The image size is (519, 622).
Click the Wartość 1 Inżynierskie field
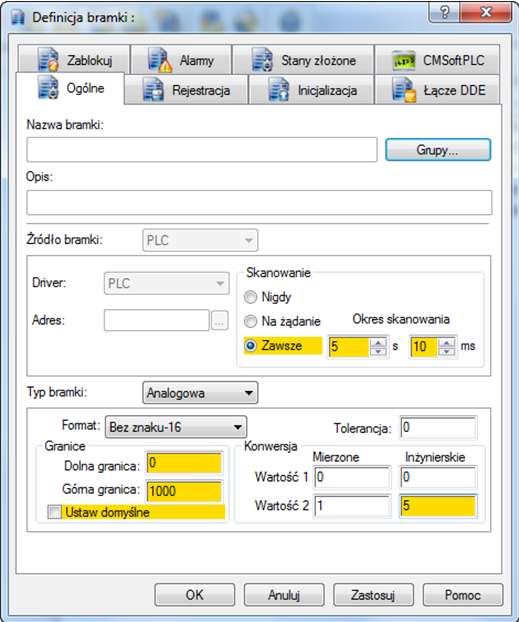click(438, 476)
